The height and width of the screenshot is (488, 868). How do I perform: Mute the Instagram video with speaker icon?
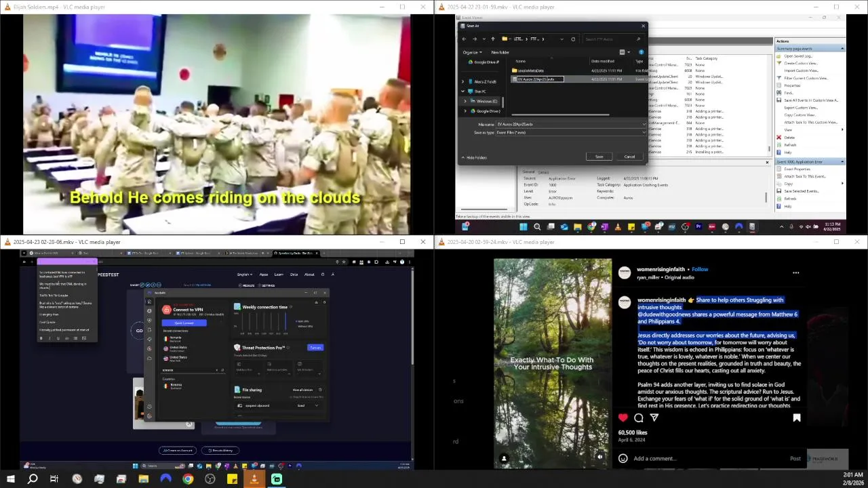pos(600,457)
